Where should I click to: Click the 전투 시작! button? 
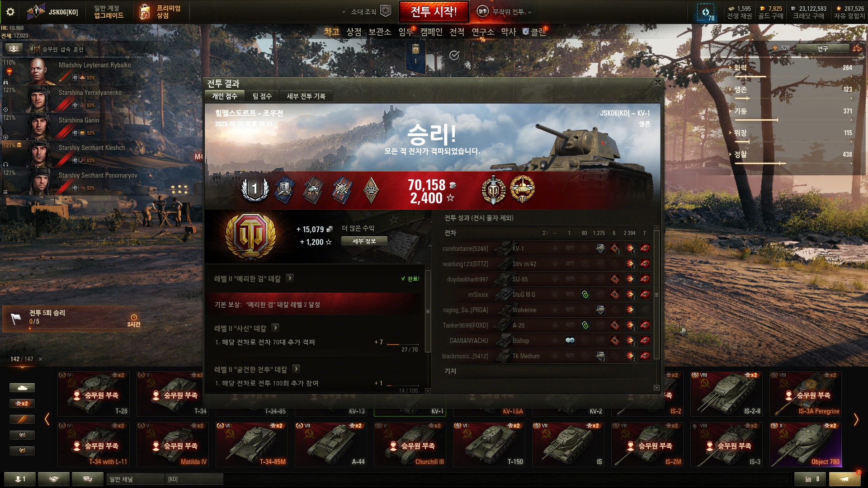pos(433,11)
